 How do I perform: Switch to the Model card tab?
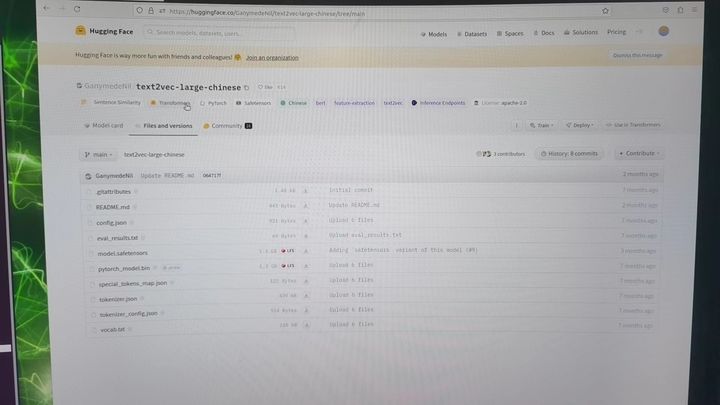[x=104, y=125]
